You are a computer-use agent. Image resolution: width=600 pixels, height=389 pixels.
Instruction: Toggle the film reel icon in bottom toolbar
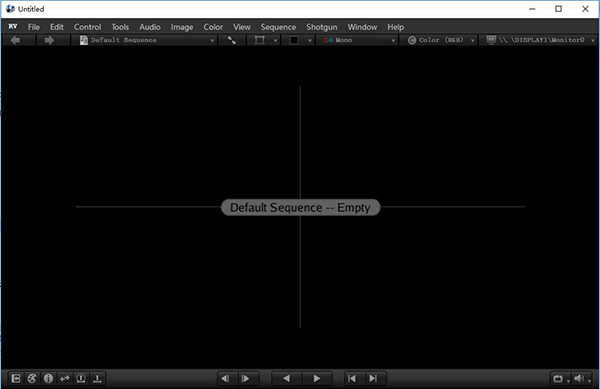pos(32,379)
